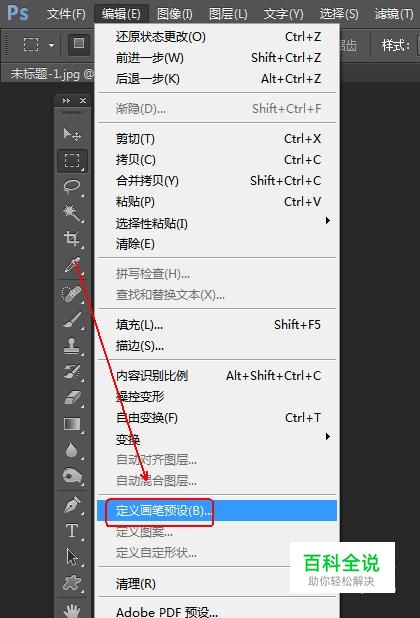
Task: Select the Eyedropper tool
Action: pyautogui.click(x=72, y=265)
